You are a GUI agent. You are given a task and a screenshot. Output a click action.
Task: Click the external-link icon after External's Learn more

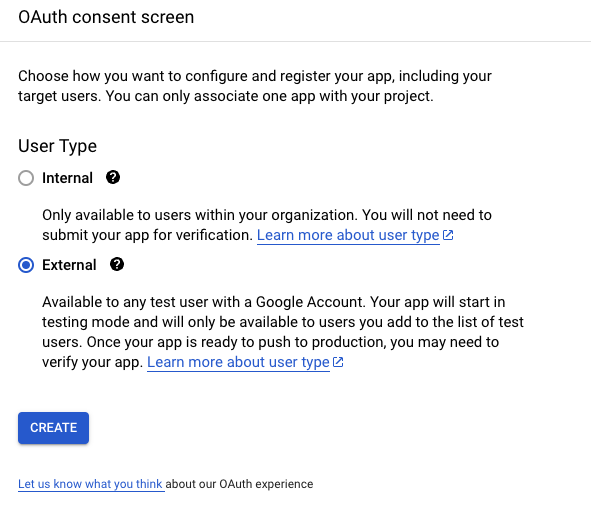pos(338,362)
